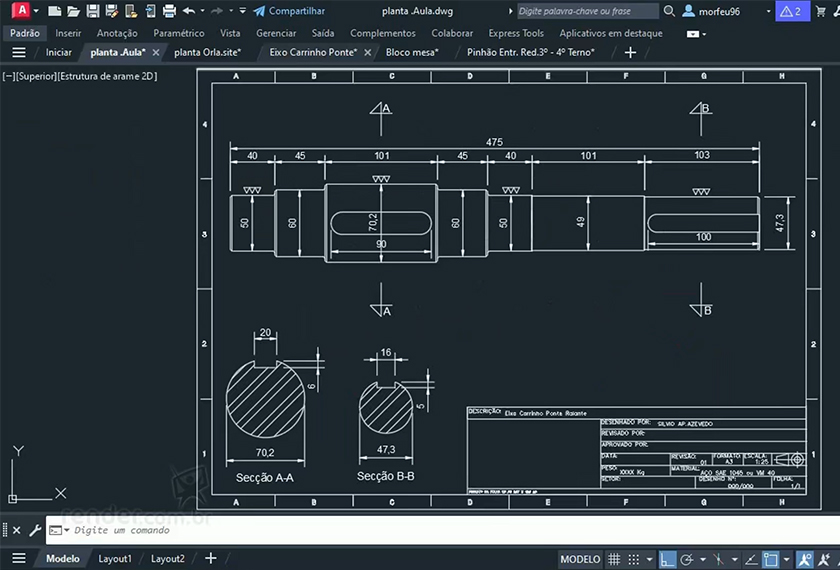The width and height of the screenshot is (840, 570).
Task: Expand the Quick Access Toolbar customize arrow
Action: 241,11
